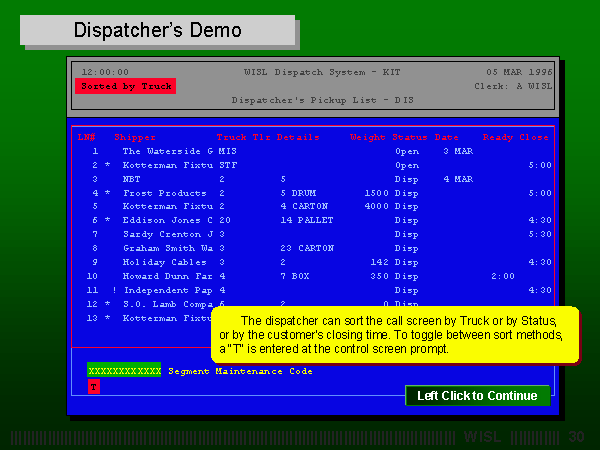Click the 14 PALLET details cell
This screenshot has height=450, width=600.
307,220
